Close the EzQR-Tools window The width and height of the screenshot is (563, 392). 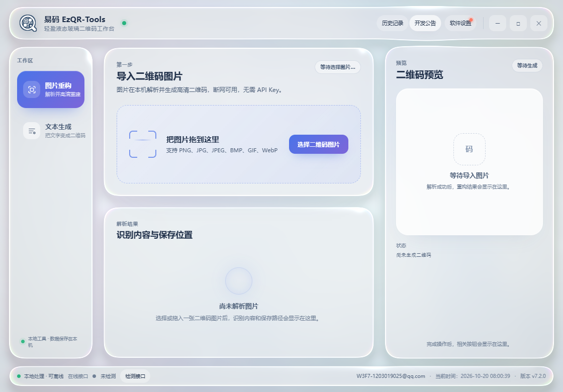click(x=538, y=23)
